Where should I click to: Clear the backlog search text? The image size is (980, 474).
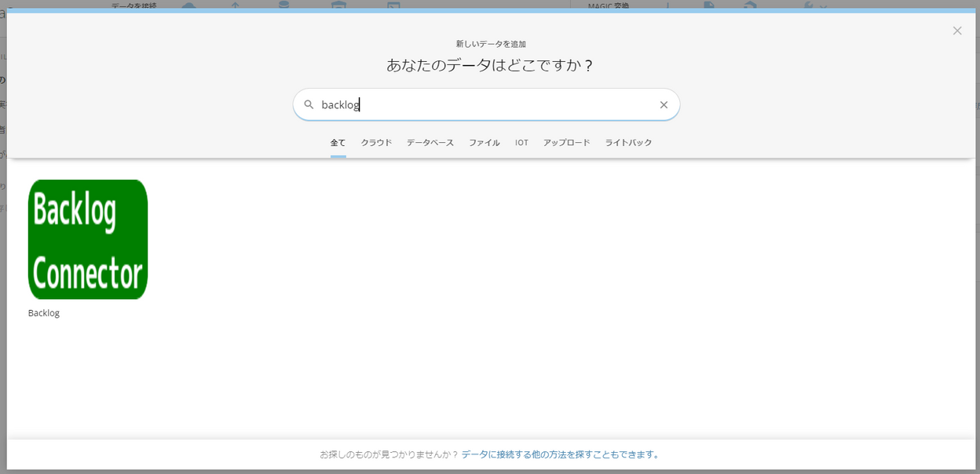click(x=664, y=104)
